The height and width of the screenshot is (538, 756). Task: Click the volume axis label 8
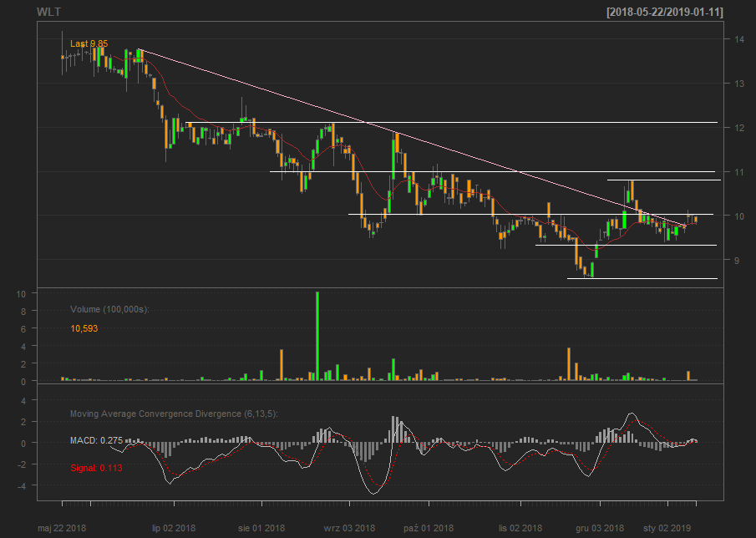point(23,312)
